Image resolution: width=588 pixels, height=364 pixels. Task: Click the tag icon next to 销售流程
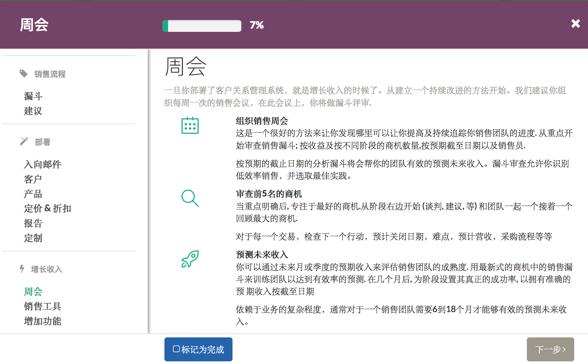coord(23,74)
